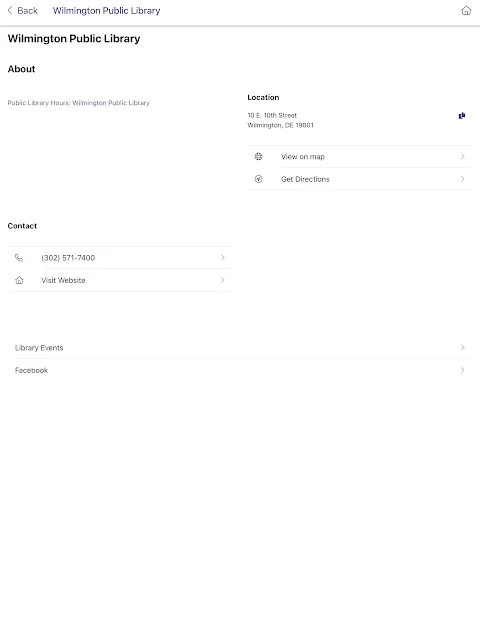Tap the back arrow chevron
Viewport: 480px width, 626px height.
point(10,10)
